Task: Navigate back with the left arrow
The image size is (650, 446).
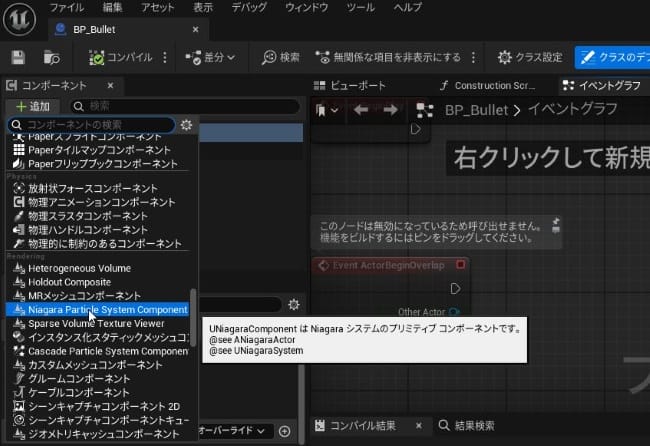Action: click(361, 110)
